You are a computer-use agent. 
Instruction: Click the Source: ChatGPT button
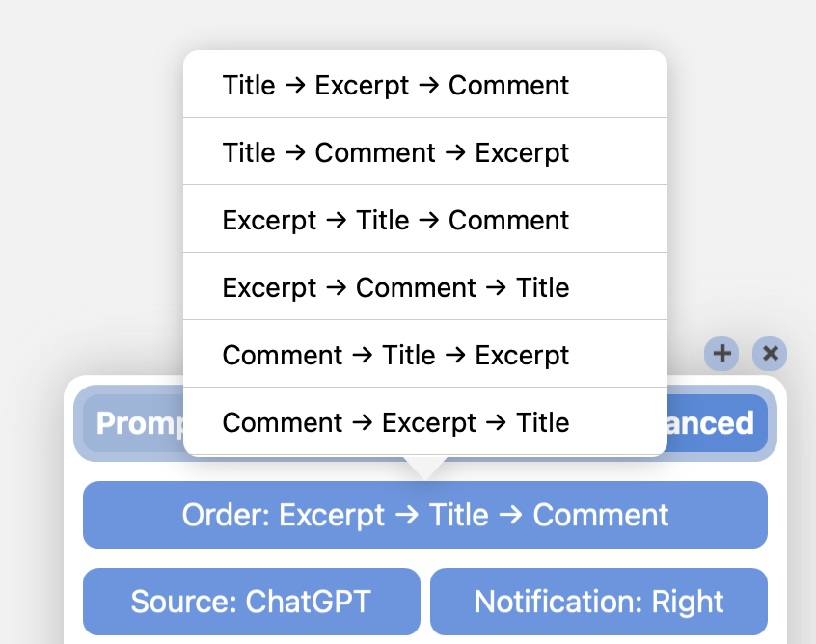pyautogui.click(x=252, y=602)
